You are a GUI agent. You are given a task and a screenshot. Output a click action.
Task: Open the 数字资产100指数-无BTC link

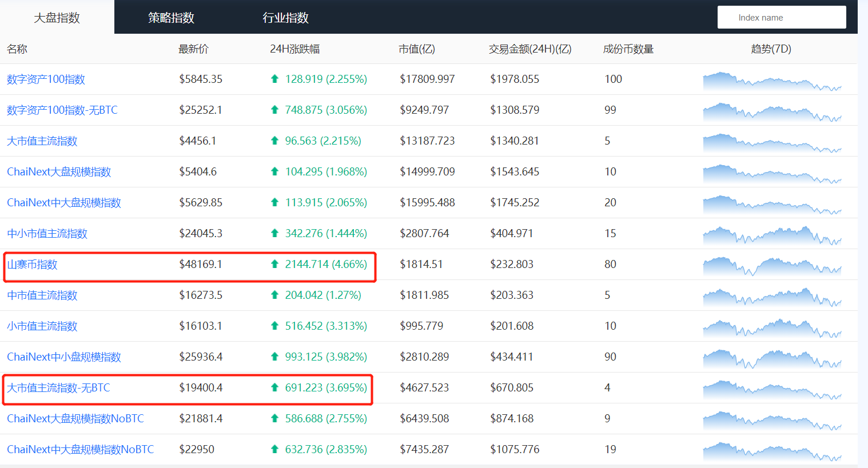point(62,110)
